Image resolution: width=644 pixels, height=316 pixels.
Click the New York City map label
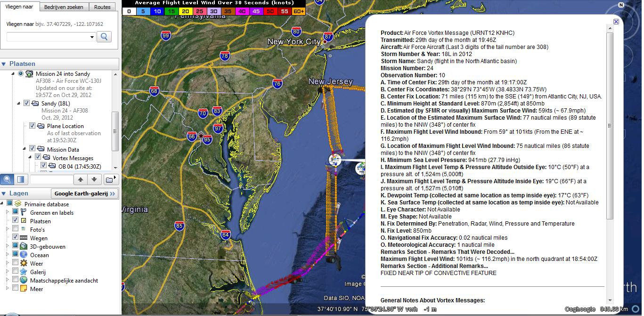(x=294, y=42)
